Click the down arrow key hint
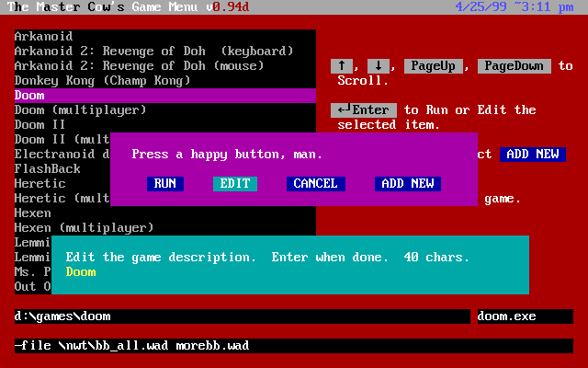Viewport: 588px width, 368px height. [379, 66]
